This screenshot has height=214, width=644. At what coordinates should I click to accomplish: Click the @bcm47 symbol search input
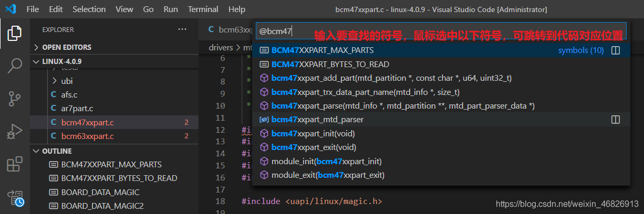(441, 31)
